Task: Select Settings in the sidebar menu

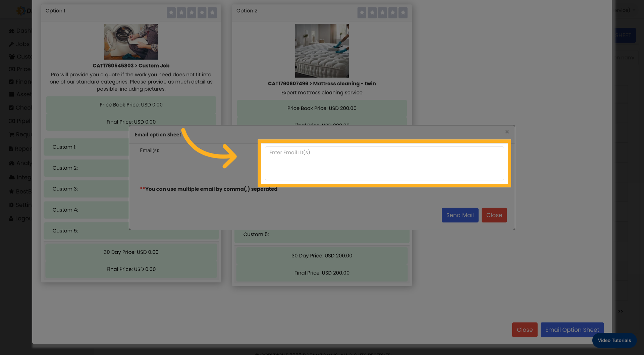Action: pyautogui.click(x=11, y=205)
